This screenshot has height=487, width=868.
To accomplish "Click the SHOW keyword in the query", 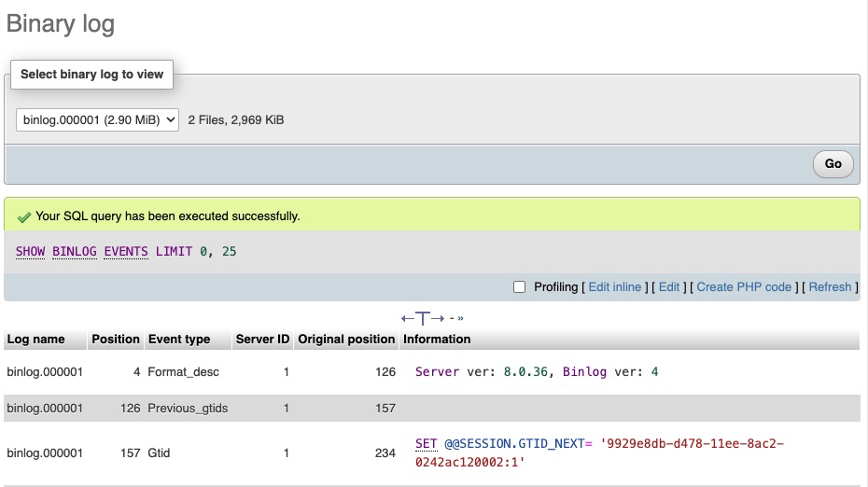I will click(x=31, y=251).
